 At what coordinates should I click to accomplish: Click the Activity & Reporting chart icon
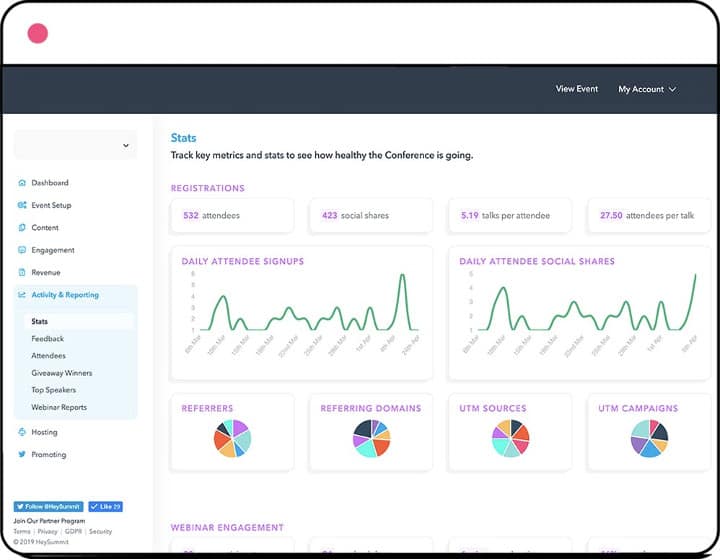(x=22, y=295)
